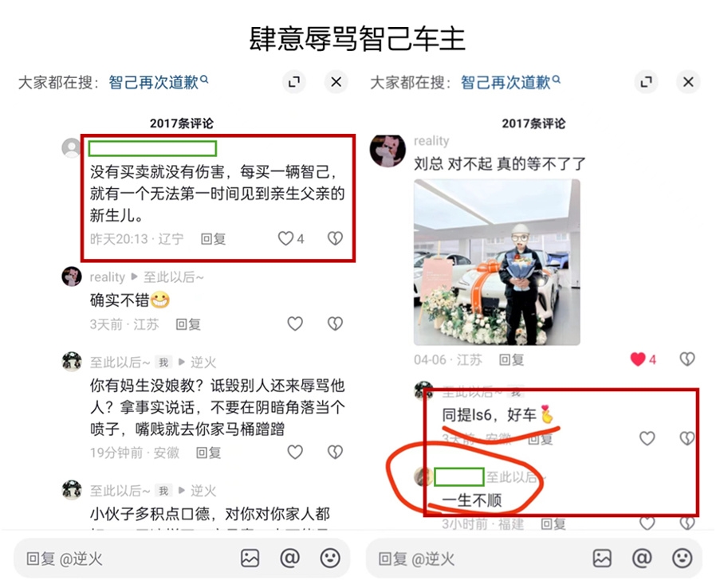716x588 pixels.
Task: Reply to the 19分钟前 安徽 comment
Action: (x=208, y=453)
